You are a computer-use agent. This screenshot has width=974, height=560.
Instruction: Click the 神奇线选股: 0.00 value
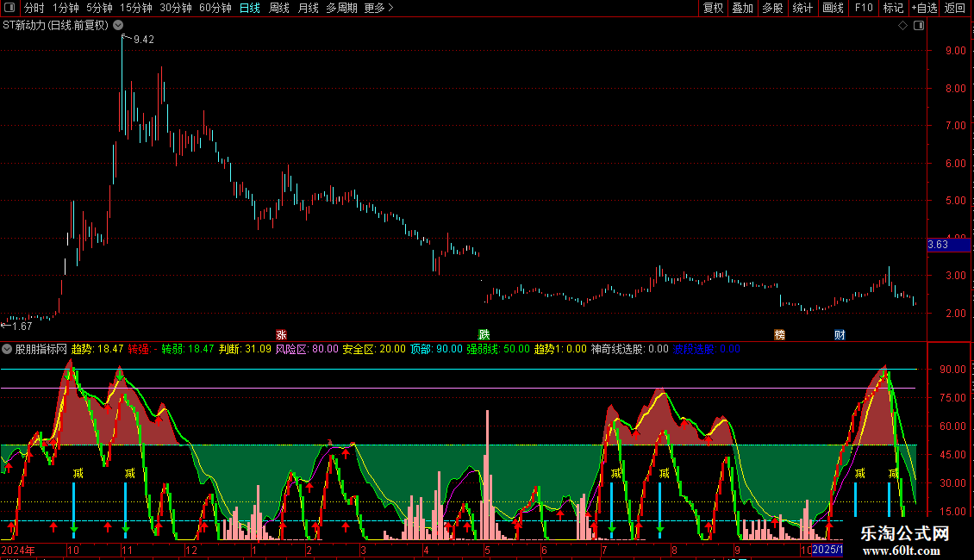pyautogui.click(x=629, y=349)
